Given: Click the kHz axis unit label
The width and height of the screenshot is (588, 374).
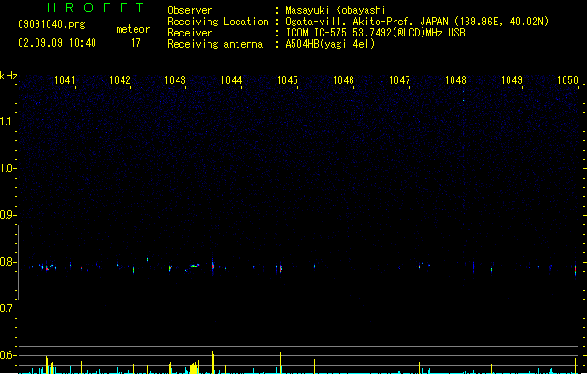Looking at the screenshot, I should point(8,76).
